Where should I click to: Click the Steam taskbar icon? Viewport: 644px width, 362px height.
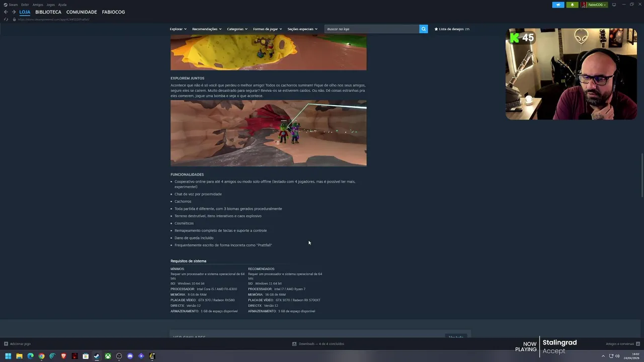(97, 356)
